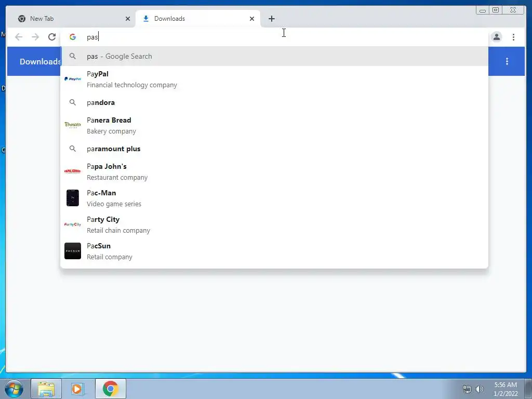
Task: Click the search magnifier beside pandora
Action: [73, 102]
